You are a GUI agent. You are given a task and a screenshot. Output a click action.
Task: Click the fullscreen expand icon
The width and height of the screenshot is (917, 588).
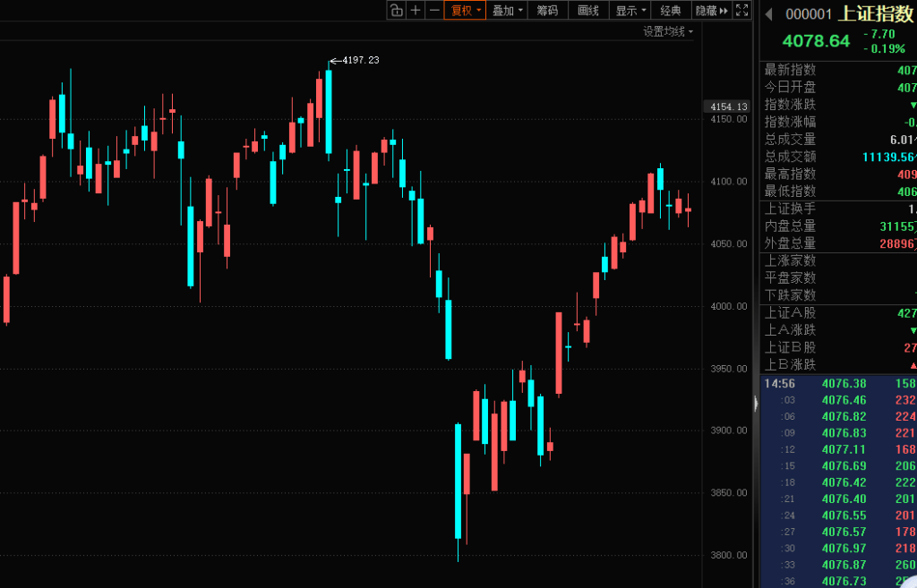click(741, 11)
